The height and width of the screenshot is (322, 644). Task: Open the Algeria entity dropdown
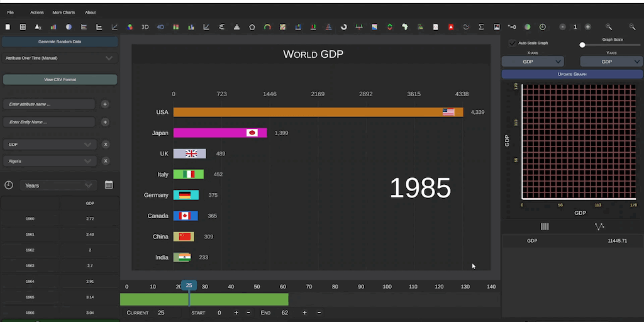pyautogui.click(x=50, y=161)
